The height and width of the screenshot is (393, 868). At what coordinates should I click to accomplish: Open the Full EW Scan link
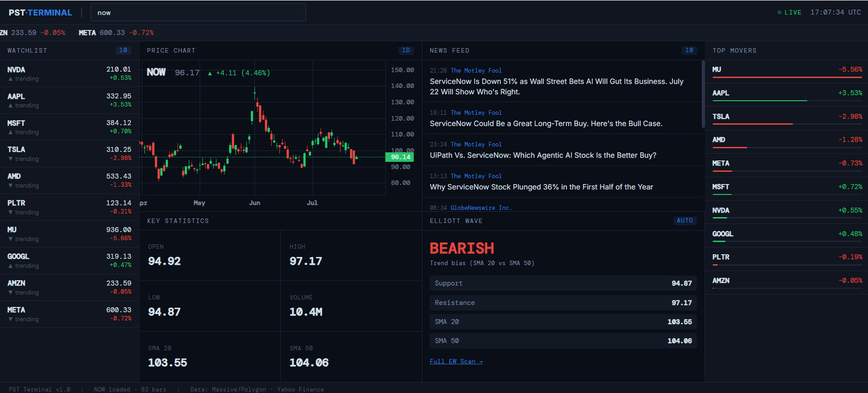coord(456,362)
